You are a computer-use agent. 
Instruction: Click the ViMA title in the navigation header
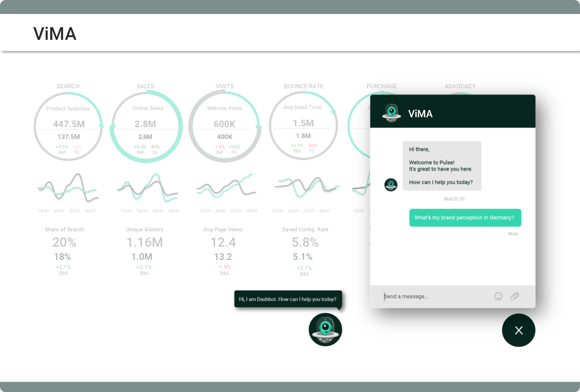coord(54,33)
